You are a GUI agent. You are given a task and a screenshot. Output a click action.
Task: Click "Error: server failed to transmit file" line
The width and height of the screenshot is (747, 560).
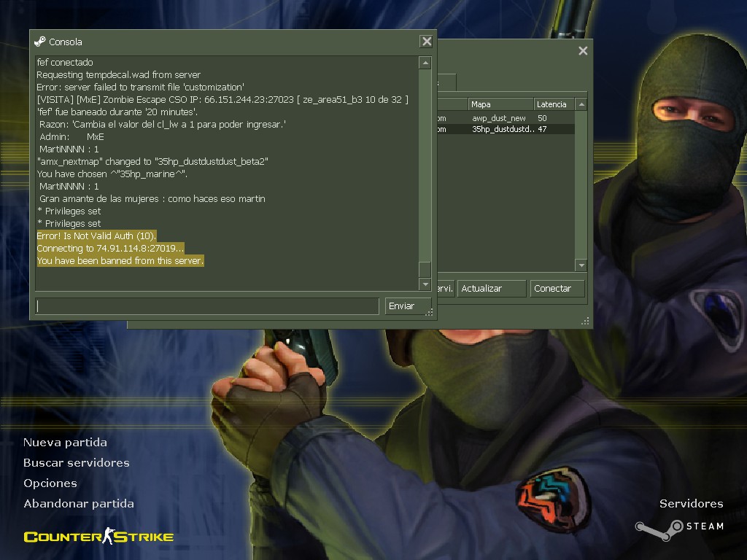(x=141, y=87)
